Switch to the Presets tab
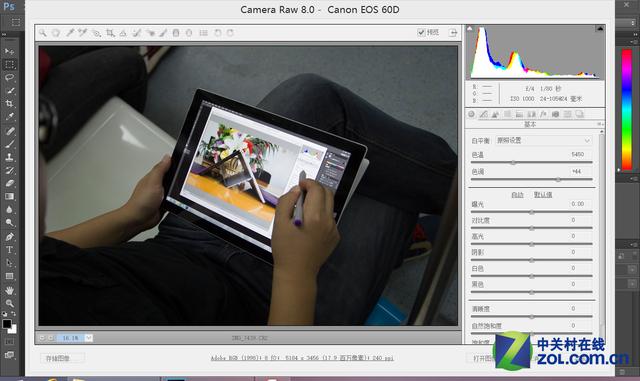Viewport: 640px width, 381px height. tap(567, 114)
